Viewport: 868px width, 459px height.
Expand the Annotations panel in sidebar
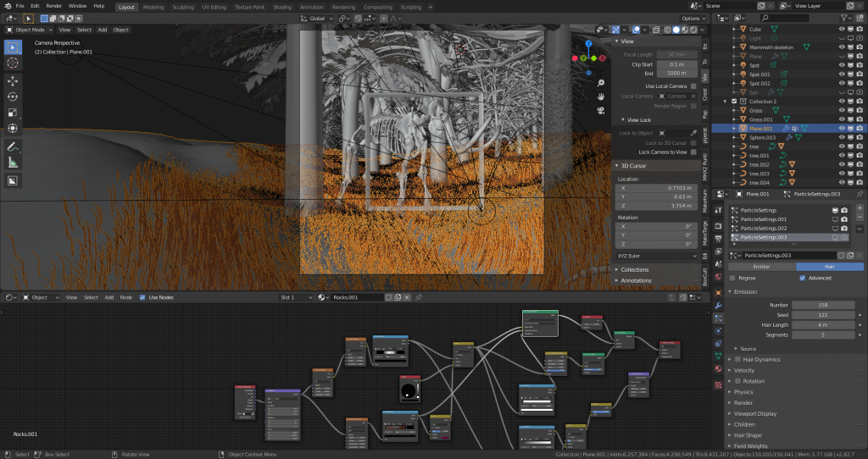(x=636, y=280)
